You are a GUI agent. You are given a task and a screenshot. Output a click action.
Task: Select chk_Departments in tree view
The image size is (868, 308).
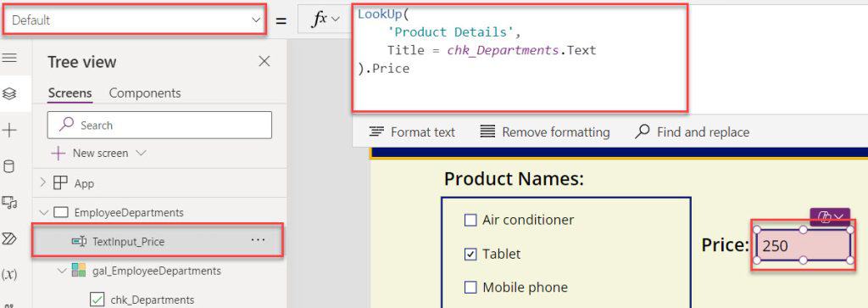153,300
